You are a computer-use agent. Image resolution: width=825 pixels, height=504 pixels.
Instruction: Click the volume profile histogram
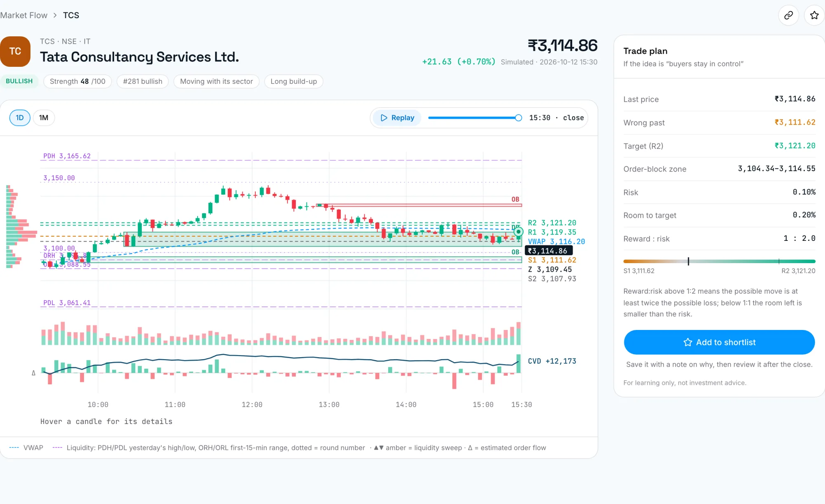21,227
